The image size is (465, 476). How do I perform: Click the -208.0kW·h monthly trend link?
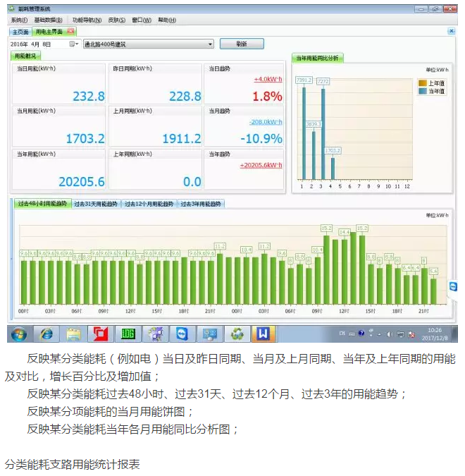coord(266,122)
